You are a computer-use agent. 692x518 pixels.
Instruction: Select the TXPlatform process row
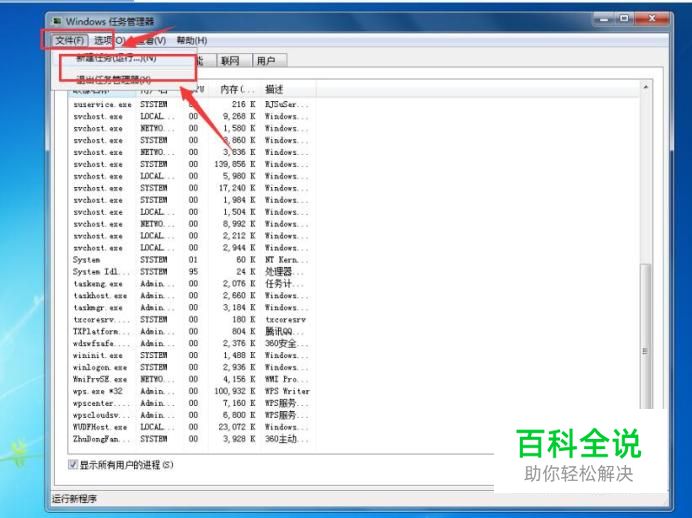pyautogui.click(x=191, y=331)
